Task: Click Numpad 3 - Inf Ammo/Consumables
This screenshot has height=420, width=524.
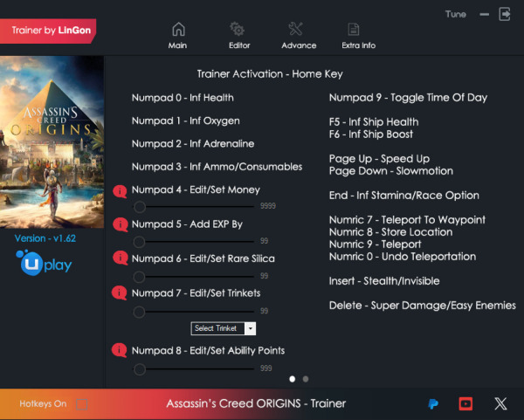Action: (x=217, y=167)
